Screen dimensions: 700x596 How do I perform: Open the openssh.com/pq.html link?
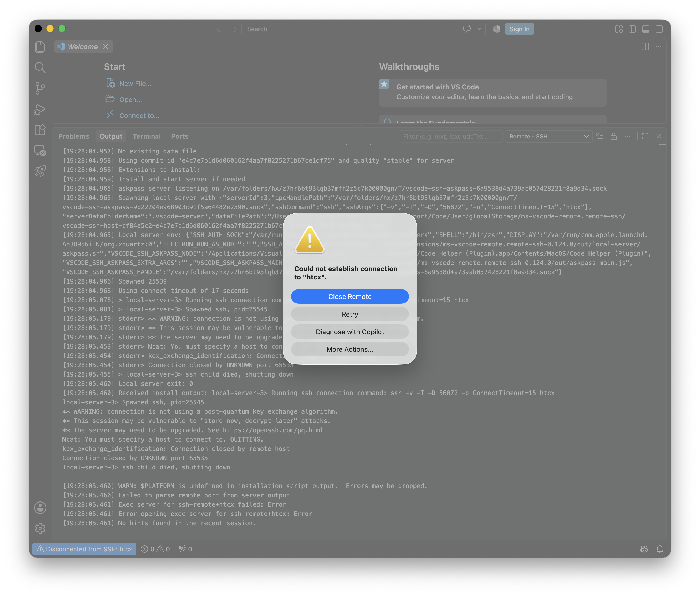click(x=273, y=430)
